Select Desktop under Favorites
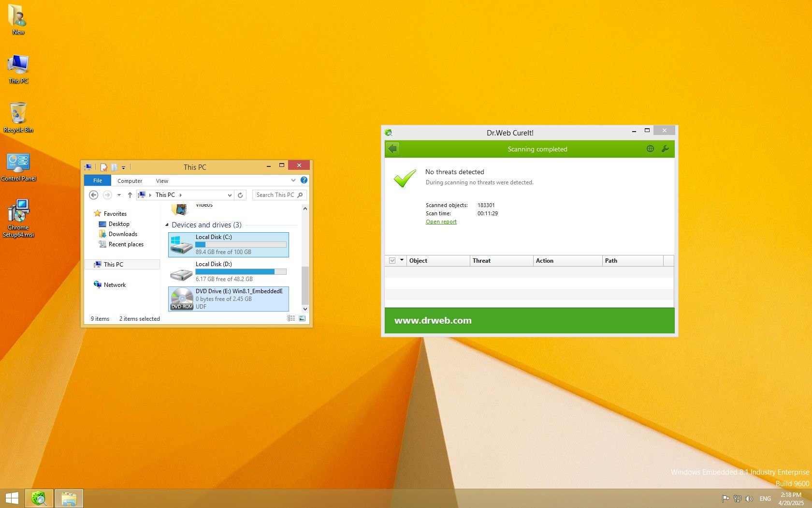Image resolution: width=812 pixels, height=508 pixels. (114, 224)
